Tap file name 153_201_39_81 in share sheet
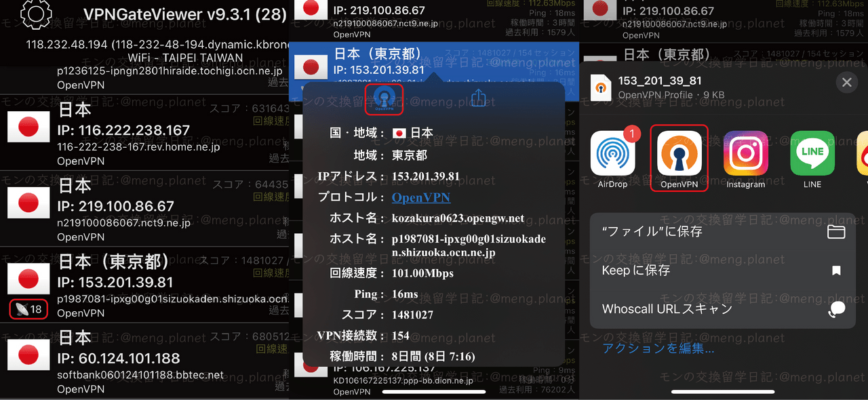 660,81
